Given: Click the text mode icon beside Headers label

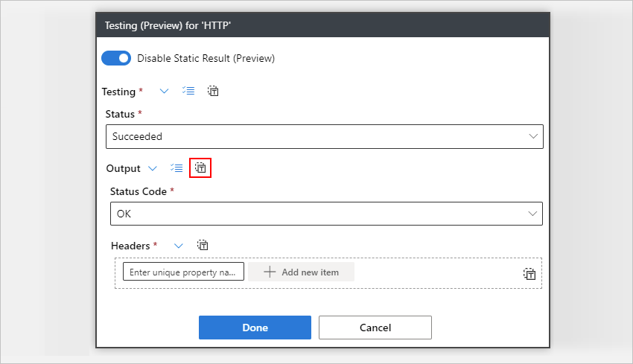Looking at the screenshot, I should click(x=203, y=245).
